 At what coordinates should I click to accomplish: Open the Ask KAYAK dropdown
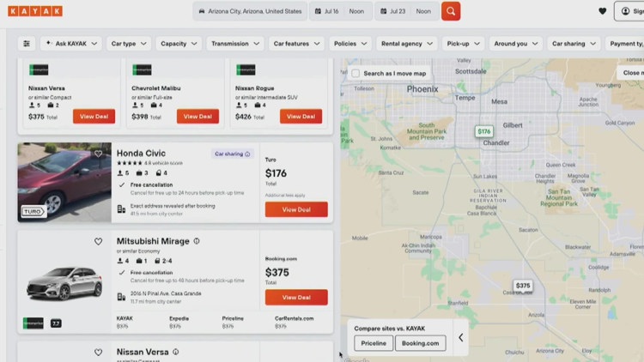(x=71, y=44)
